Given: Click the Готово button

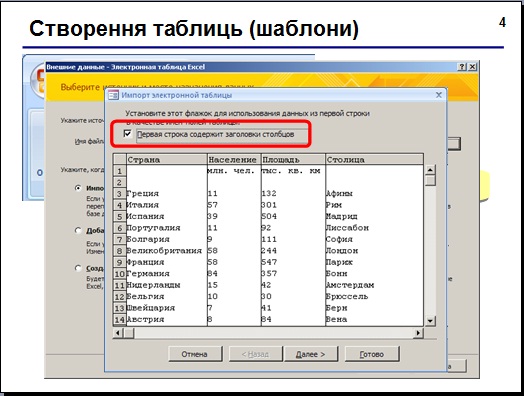Looking at the screenshot, I should (x=372, y=354).
